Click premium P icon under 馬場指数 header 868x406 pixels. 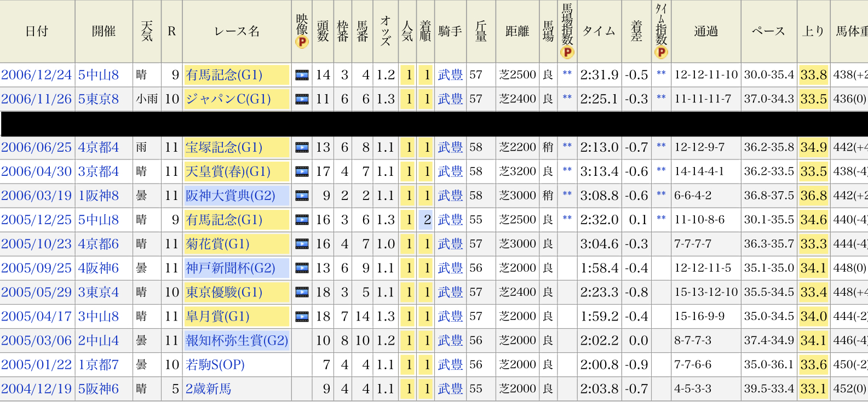pyautogui.click(x=567, y=53)
